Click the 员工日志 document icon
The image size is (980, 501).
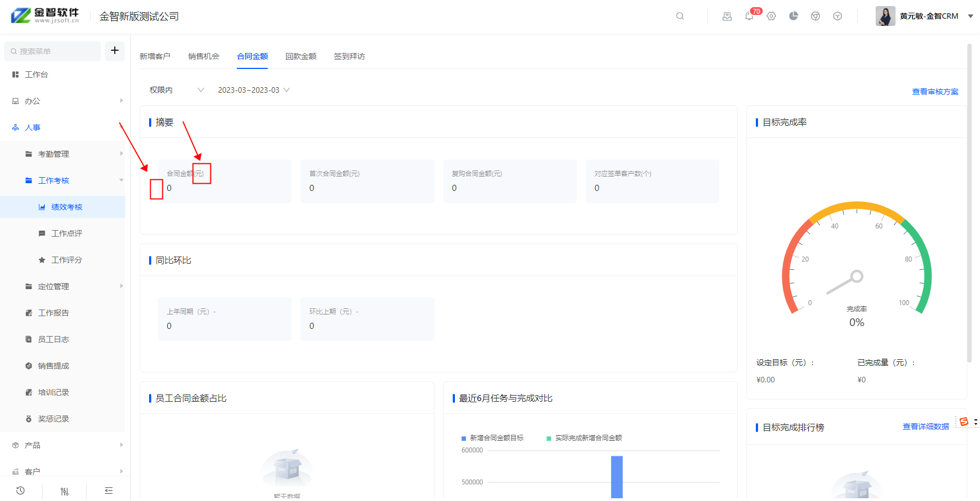(x=29, y=339)
